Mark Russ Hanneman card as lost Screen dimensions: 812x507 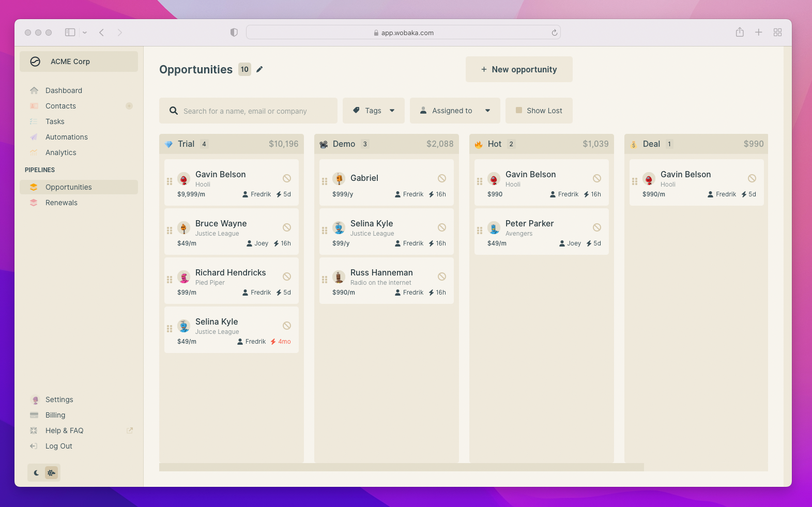442,276
